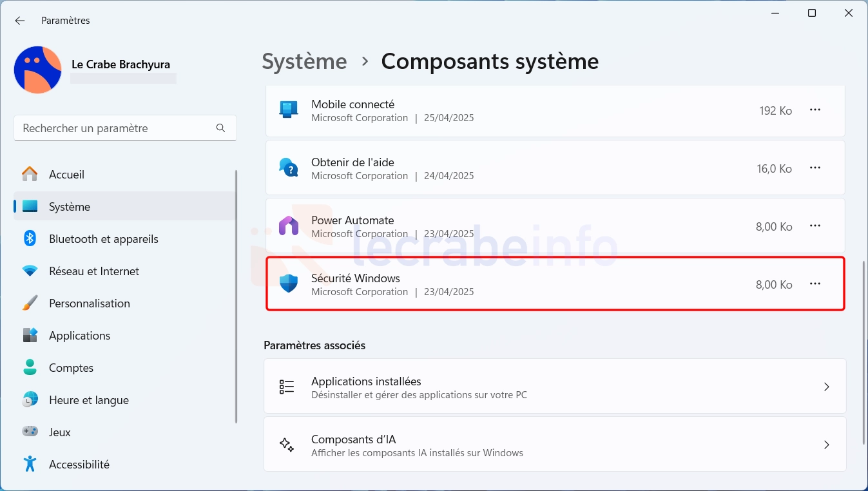Image resolution: width=868 pixels, height=491 pixels.
Task: Open the Accessibilité section
Action: point(79,465)
